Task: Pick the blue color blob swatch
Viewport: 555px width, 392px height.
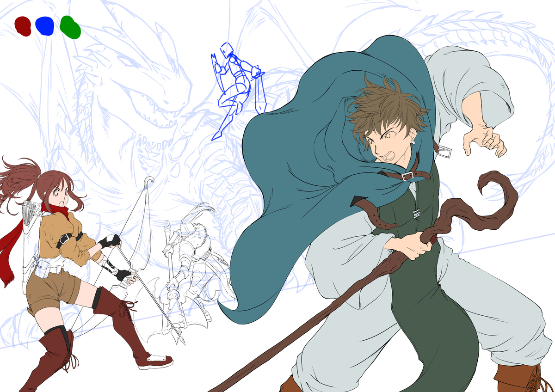Action: pos(45,26)
